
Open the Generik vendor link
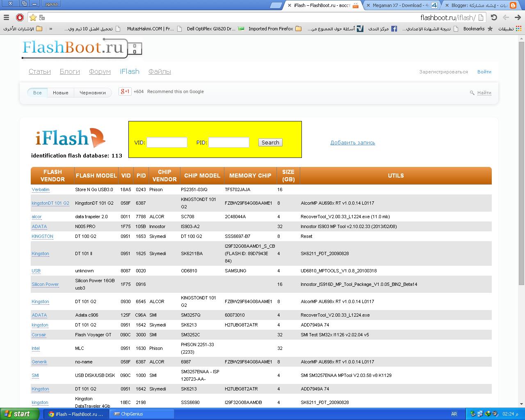click(39, 362)
